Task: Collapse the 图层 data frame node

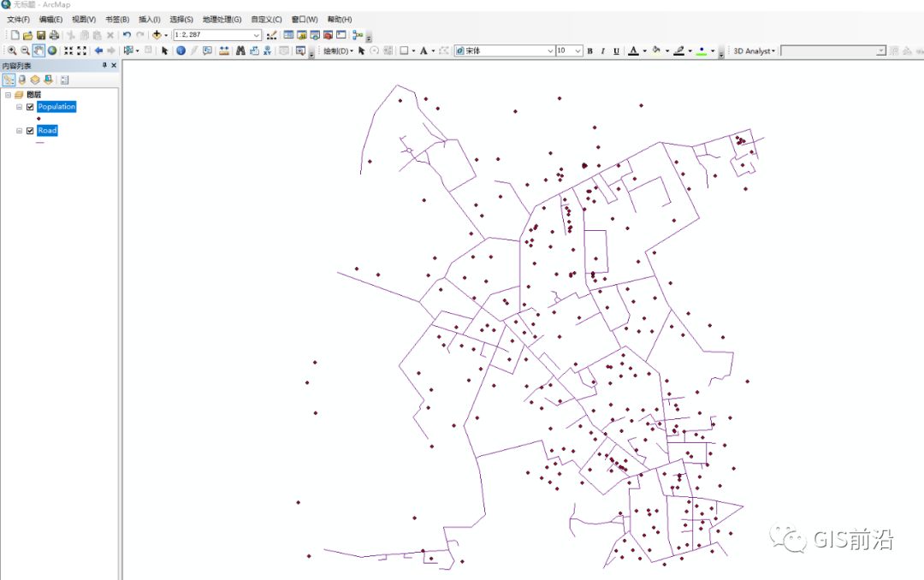Action: (9, 94)
